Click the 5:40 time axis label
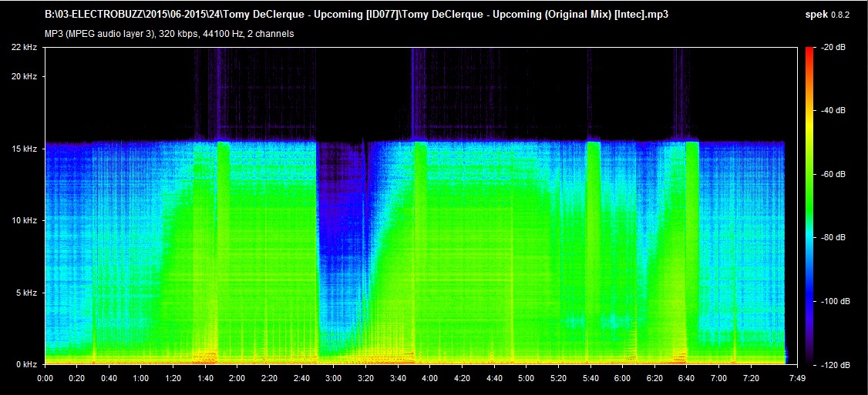Viewport: 868px width, 395px height. point(590,378)
